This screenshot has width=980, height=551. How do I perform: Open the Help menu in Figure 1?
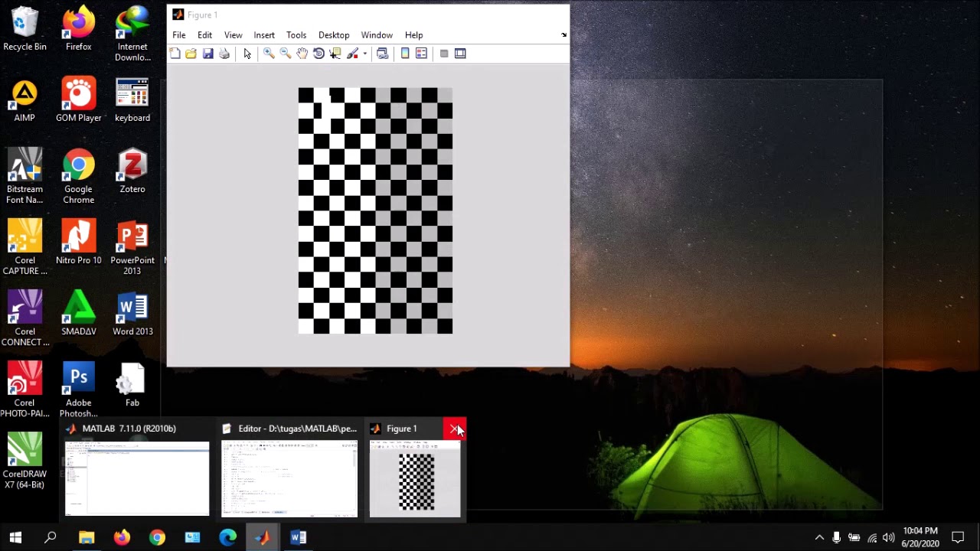413,35
